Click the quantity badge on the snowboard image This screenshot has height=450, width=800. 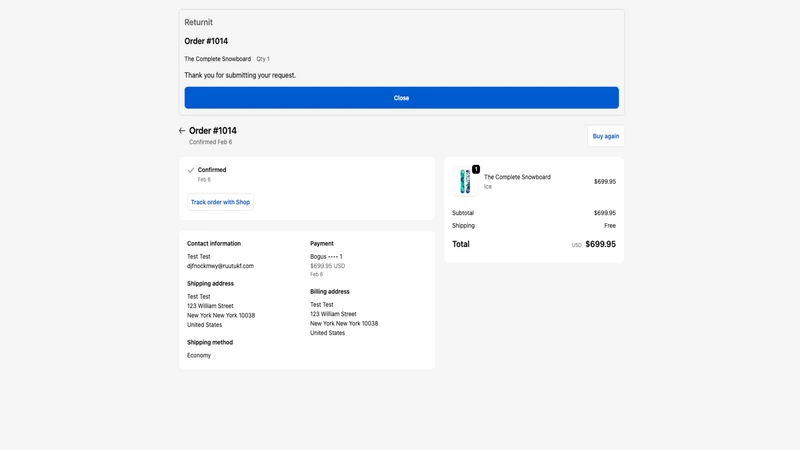[x=476, y=169]
